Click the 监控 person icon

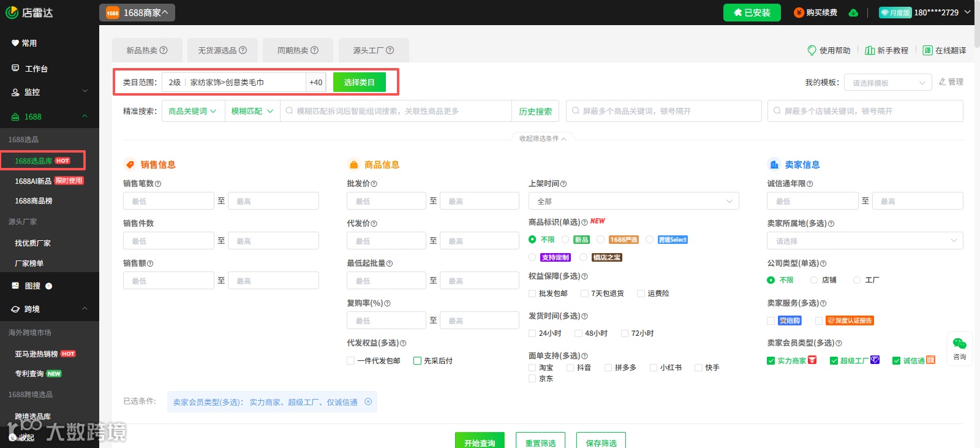pyautogui.click(x=15, y=93)
